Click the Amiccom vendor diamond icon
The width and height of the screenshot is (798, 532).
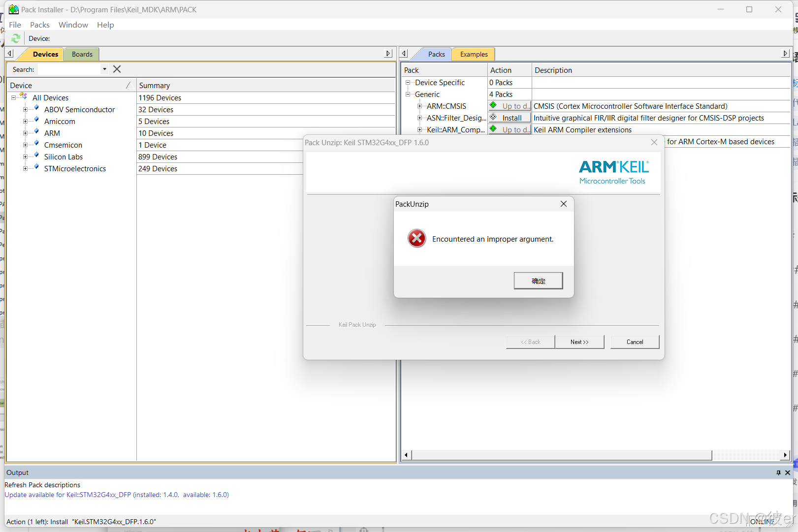[36, 120]
